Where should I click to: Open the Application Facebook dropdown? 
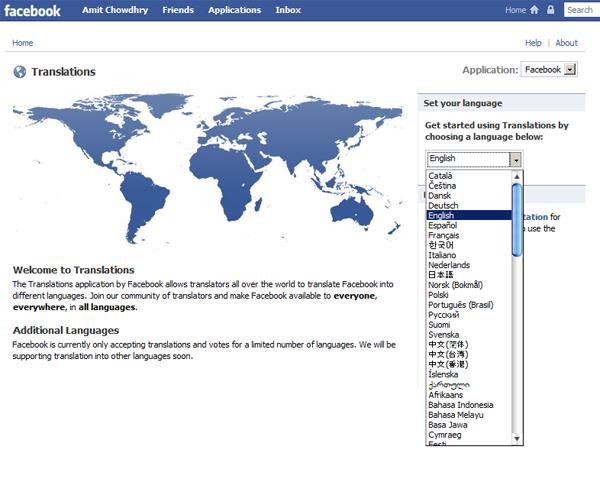[549, 70]
